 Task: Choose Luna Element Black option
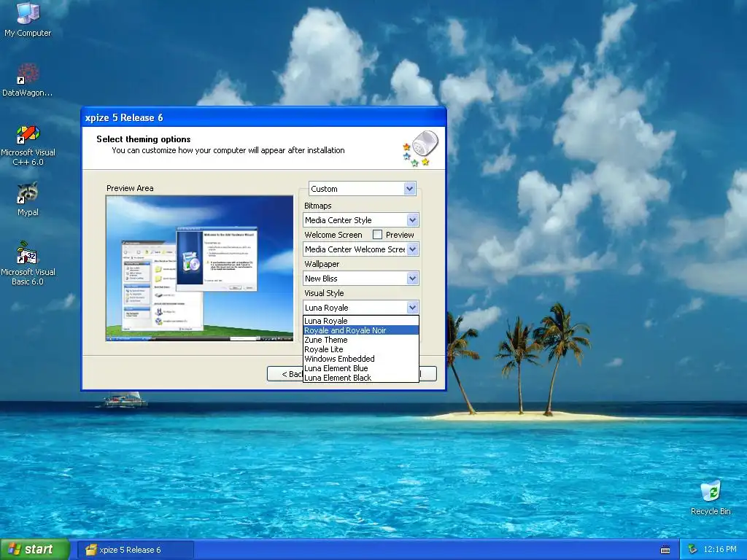(361, 378)
